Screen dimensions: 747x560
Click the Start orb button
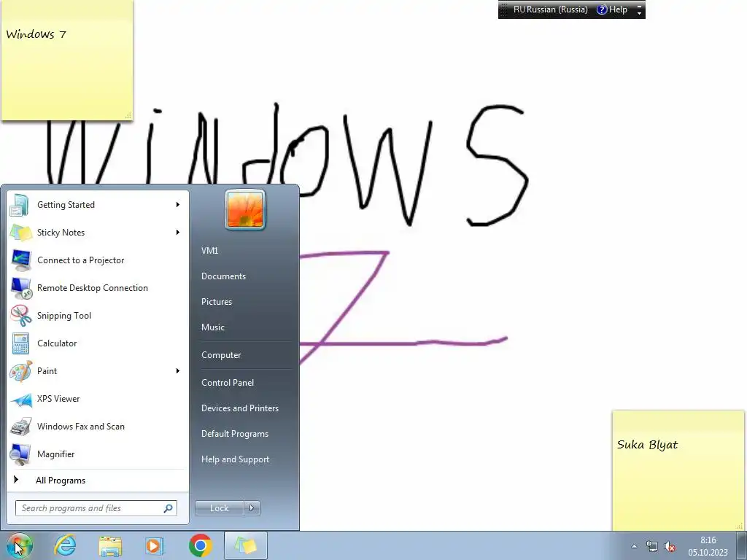pos(20,545)
